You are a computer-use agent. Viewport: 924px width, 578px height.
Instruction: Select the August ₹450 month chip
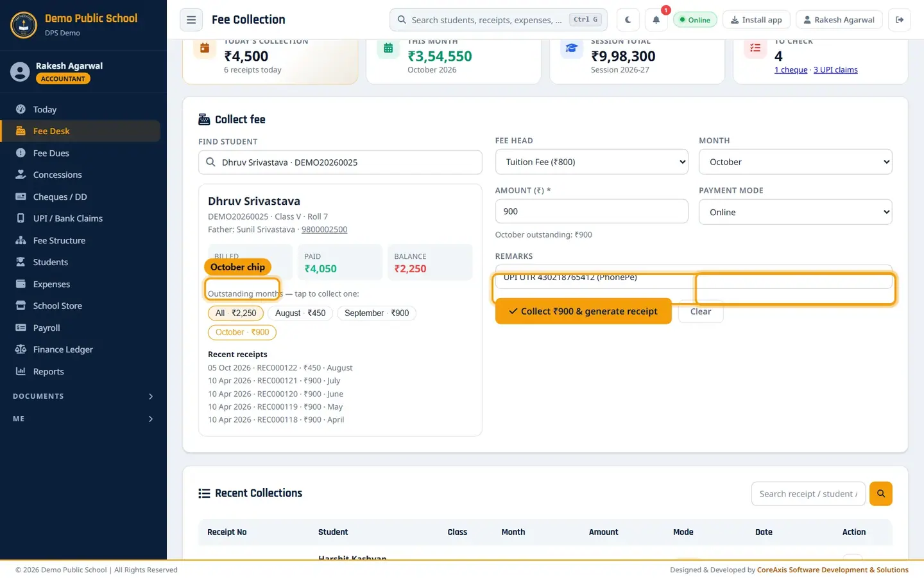click(300, 313)
